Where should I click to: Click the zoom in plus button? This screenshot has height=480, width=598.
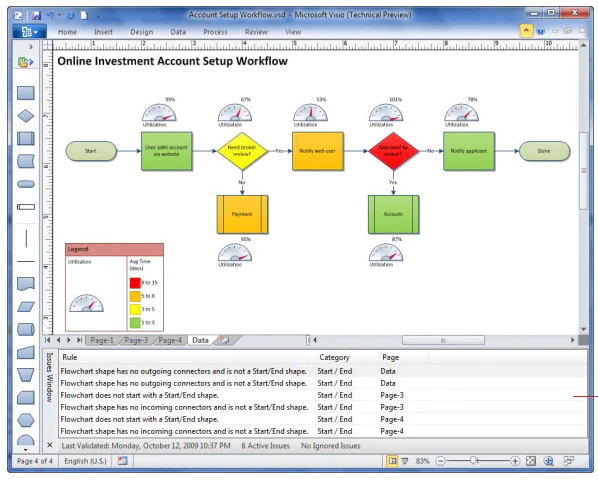pyautogui.click(x=515, y=461)
